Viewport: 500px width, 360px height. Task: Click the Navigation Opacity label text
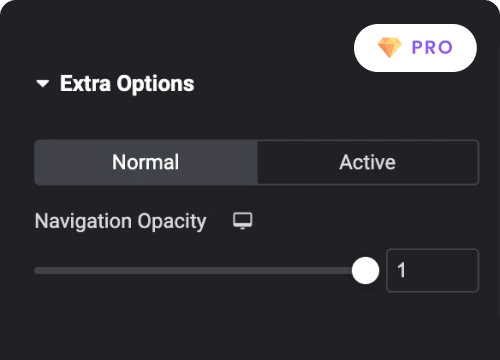click(121, 221)
